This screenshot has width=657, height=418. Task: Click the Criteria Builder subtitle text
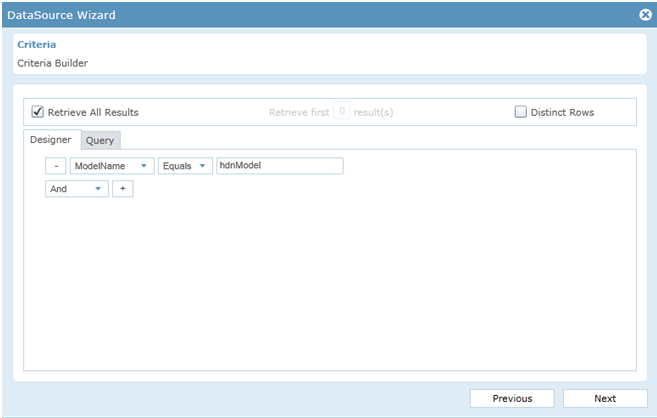coord(52,63)
